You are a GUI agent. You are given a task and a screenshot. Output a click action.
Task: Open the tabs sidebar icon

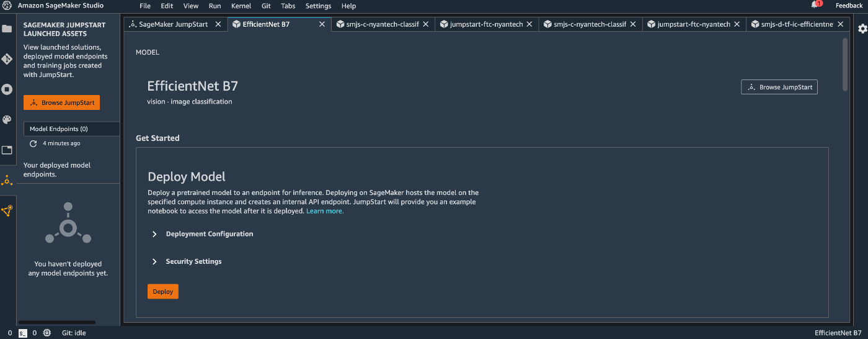point(7,150)
